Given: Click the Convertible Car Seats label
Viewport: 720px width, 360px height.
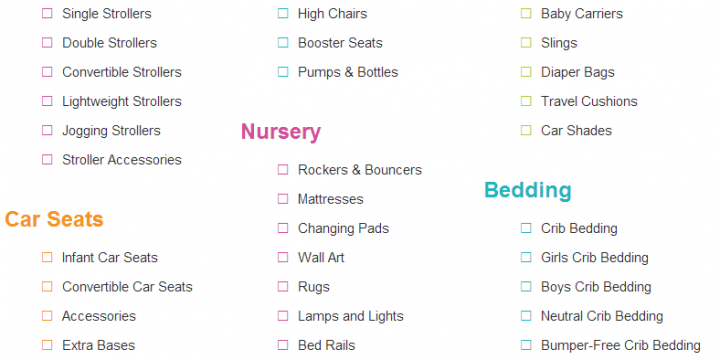Looking at the screenshot, I should point(127,287).
